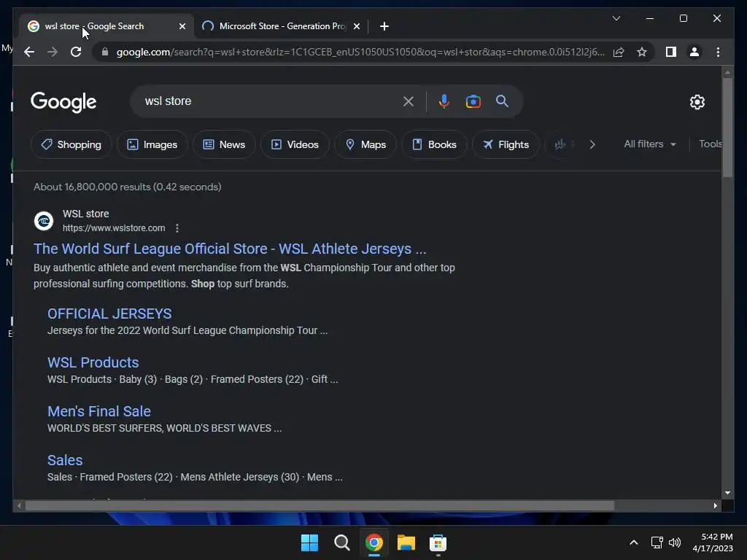This screenshot has width=747, height=560.
Task: Open the clock and date in taskbar
Action: pyautogui.click(x=713, y=542)
